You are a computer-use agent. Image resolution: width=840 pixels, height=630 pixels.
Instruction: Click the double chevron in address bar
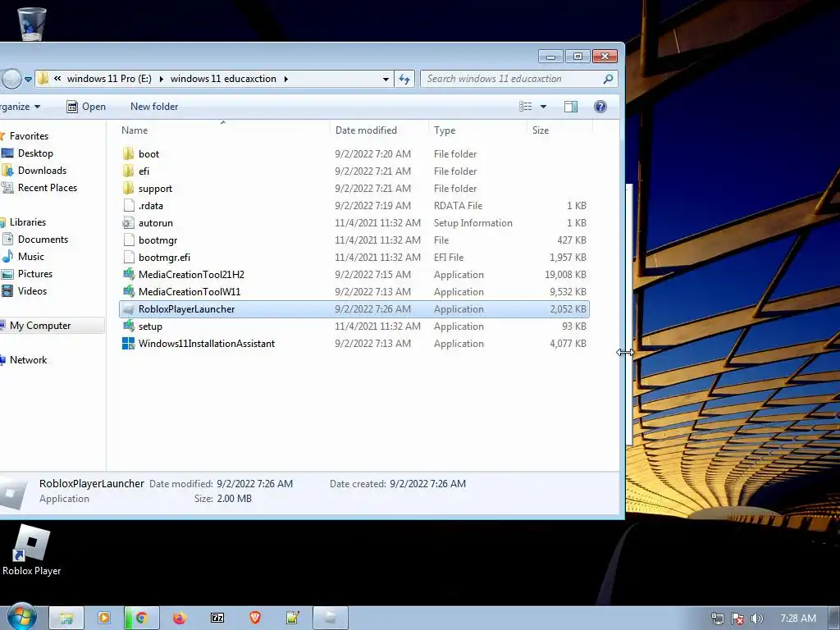point(57,78)
